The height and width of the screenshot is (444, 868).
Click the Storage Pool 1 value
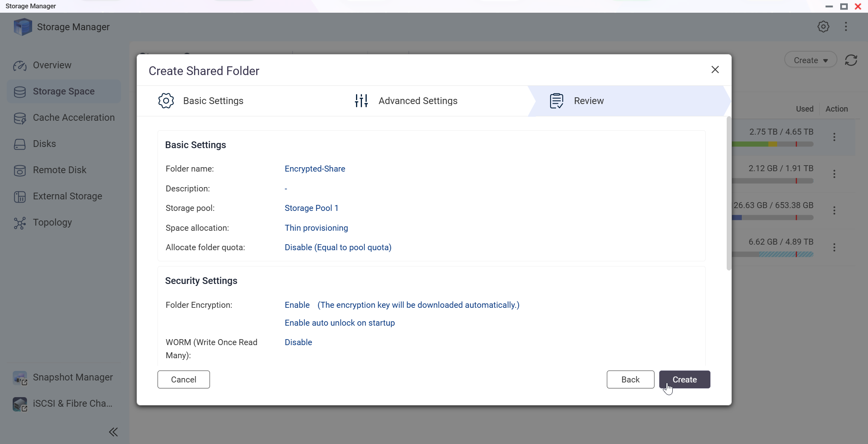click(312, 208)
